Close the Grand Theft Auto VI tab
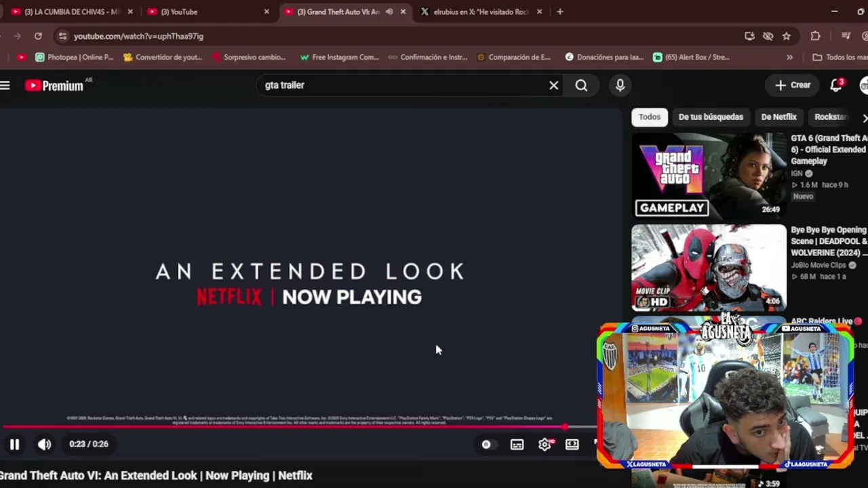This screenshot has width=868, height=488. point(403,12)
